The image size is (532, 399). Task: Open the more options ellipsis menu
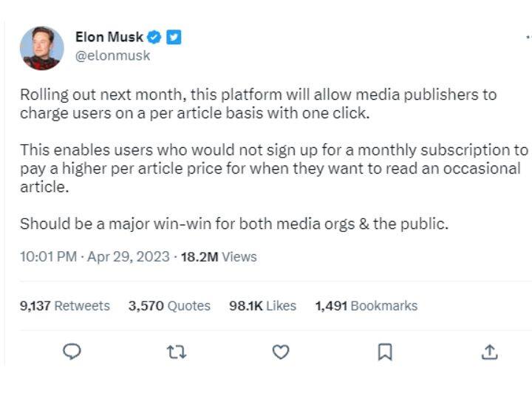pyautogui.click(x=527, y=37)
